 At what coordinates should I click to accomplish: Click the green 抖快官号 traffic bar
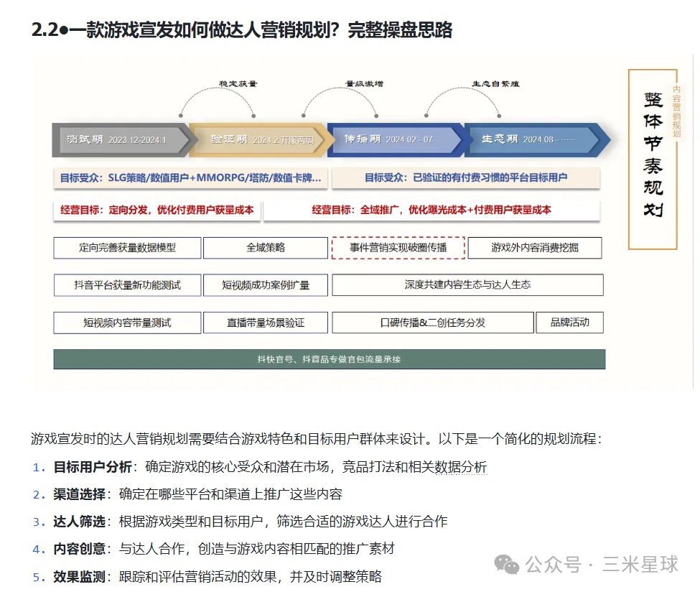tap(329, 359)
